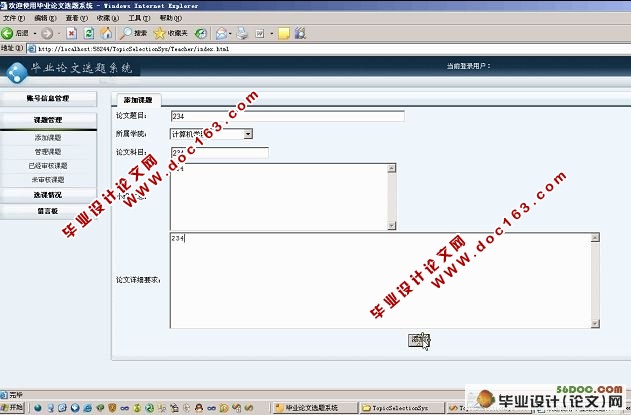Open the 所属学院 college dropdown
Screen dimensions: 631x415
click(211, 134)
